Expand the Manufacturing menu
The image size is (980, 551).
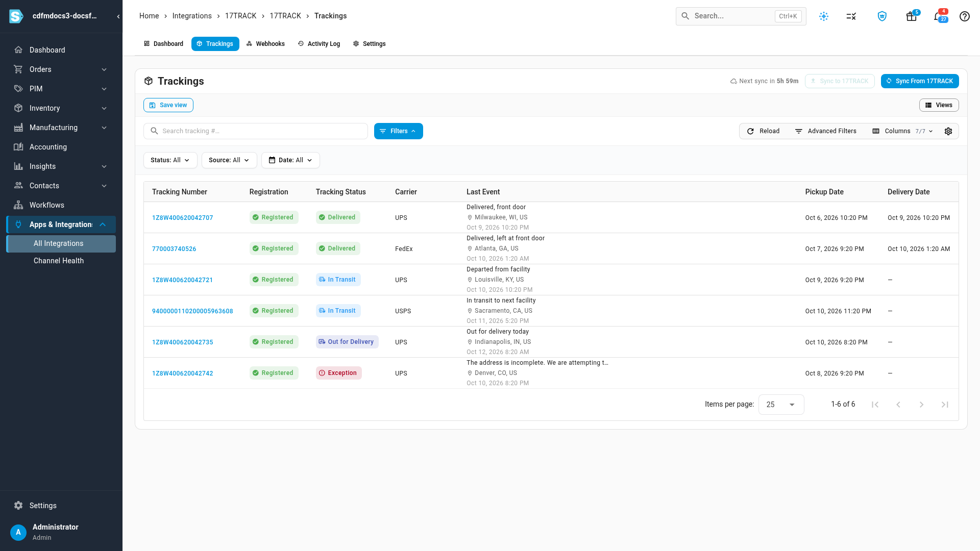point(61,128)
